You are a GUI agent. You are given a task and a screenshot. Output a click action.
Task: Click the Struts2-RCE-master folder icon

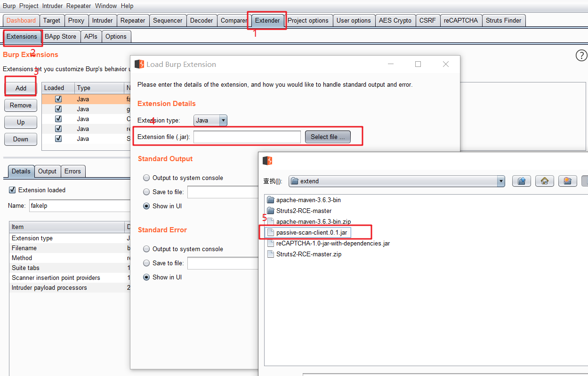tap(270, 211)
